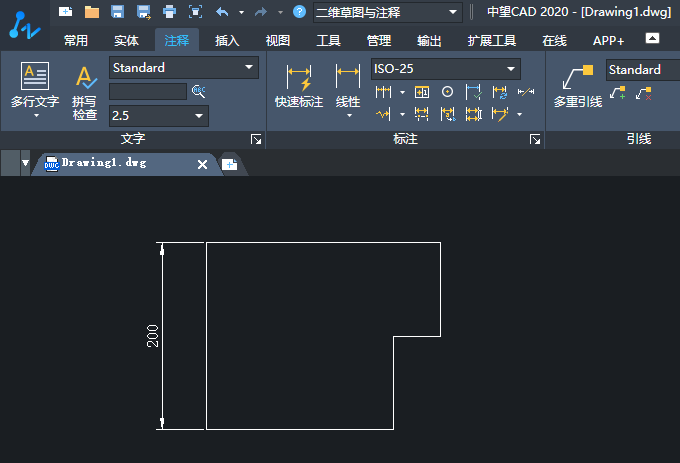Switch to the 常用 ribbon tab

[x=76, y=40]
